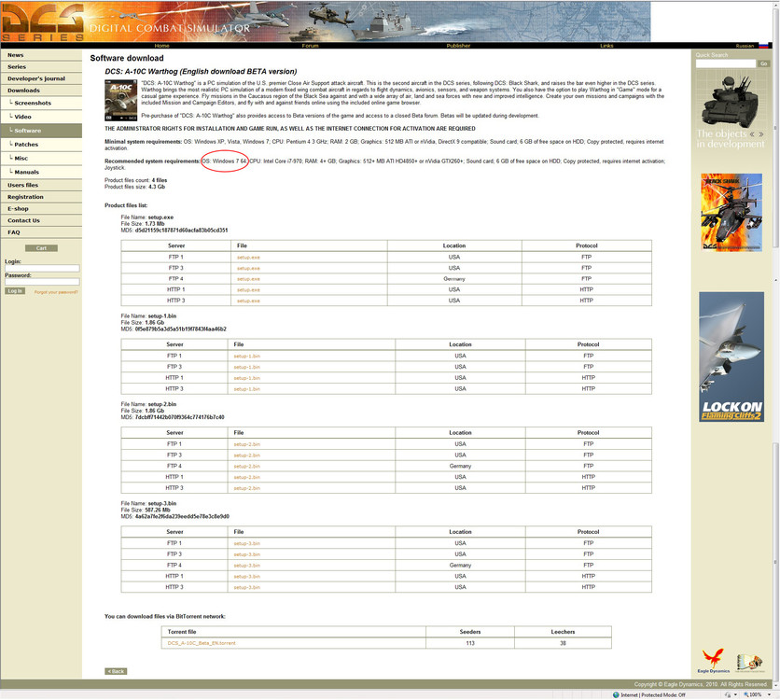Open the A-10C Warthog box cover thumbnail
The height and width of the screenshot is (700, 780).
pyautogui.click(x=121, y=101)
